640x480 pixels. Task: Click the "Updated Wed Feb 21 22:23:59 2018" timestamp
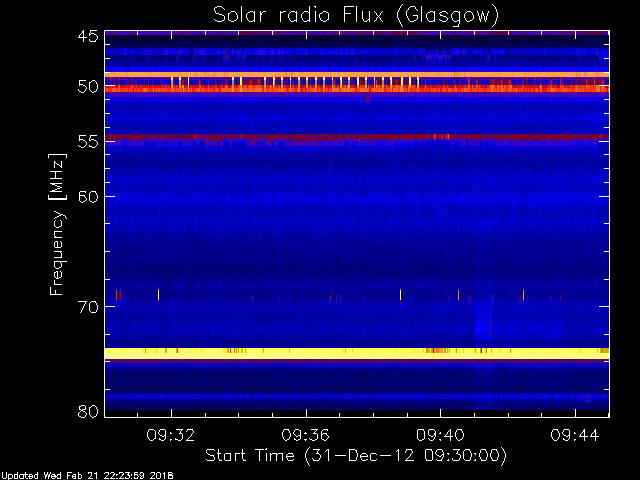click(x=87, y=476)
